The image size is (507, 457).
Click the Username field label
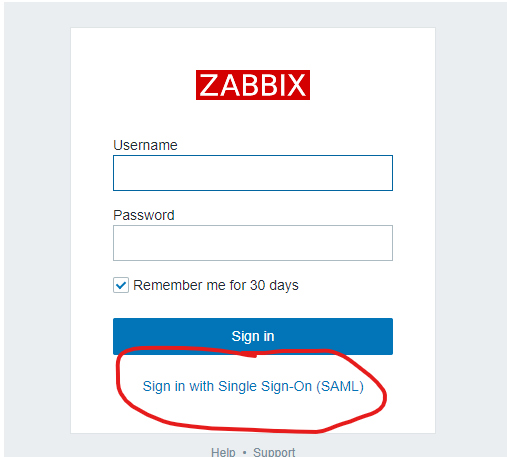[x=145, y=145]
